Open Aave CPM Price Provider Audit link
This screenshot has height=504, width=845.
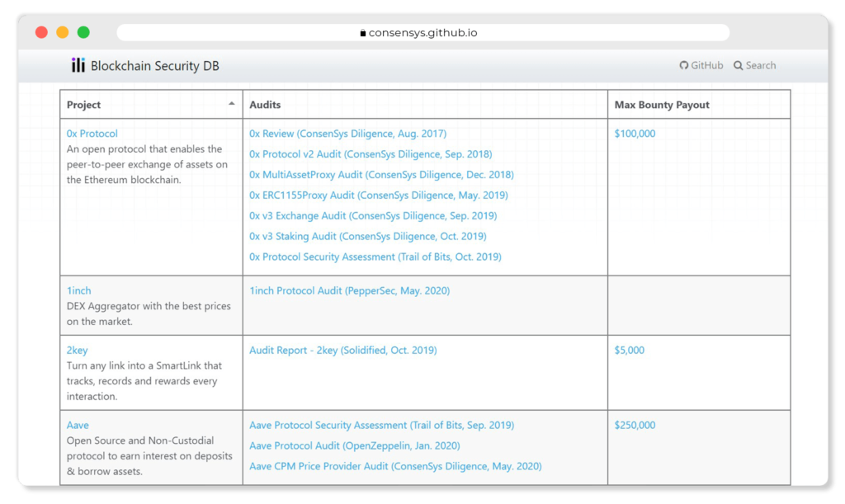point(395,466)
